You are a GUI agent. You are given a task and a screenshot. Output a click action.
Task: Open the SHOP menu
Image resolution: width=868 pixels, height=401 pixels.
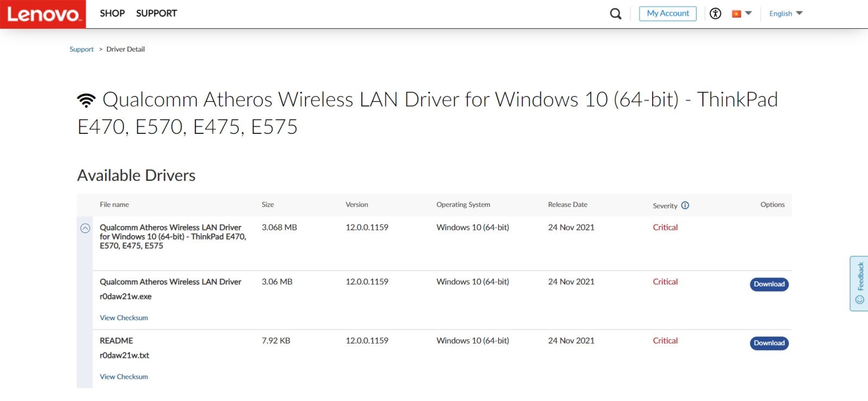[112, 14]
